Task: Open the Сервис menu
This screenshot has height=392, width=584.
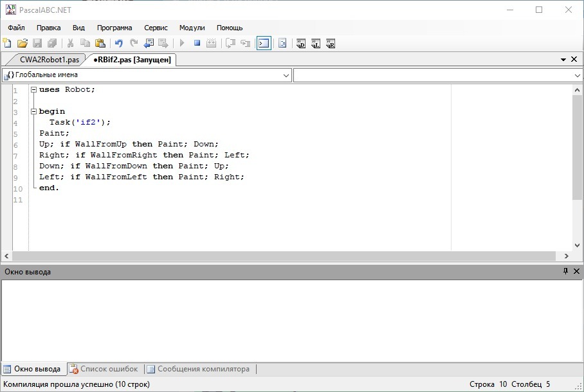Action: [x=156, y=28]
